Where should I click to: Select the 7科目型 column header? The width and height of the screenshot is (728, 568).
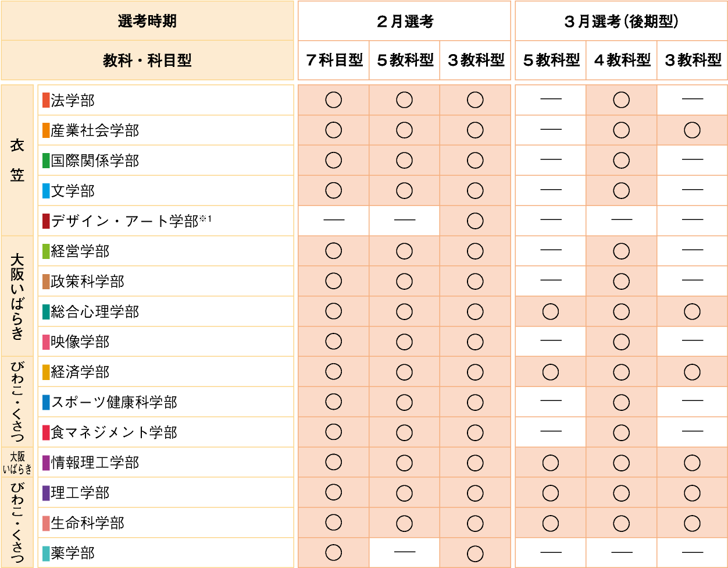334,60
